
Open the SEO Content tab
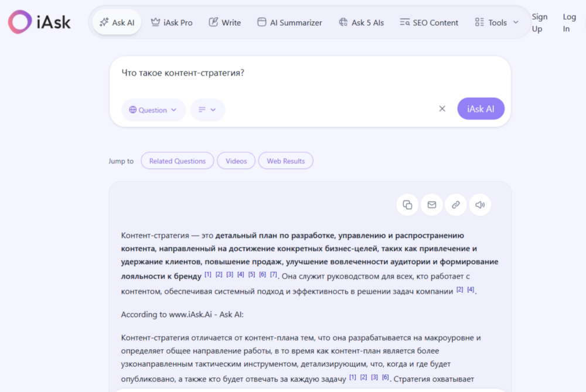point(429,22)
